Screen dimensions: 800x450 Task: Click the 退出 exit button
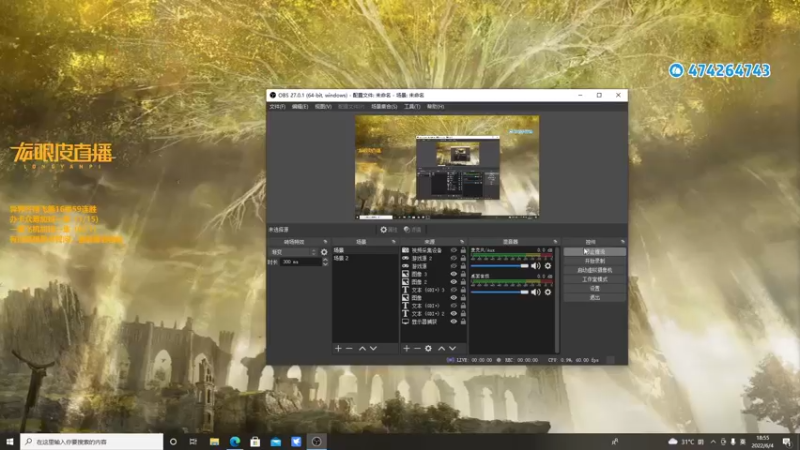point(594,298)
